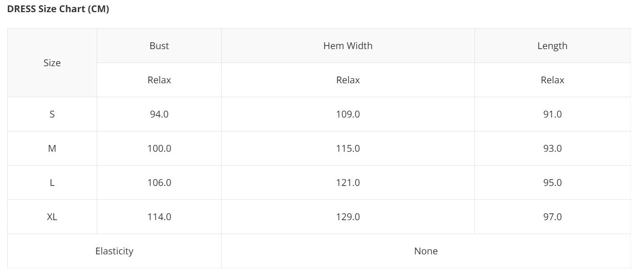Select the 129.0 hem width value
644x280 pixels.
[348, 217]
